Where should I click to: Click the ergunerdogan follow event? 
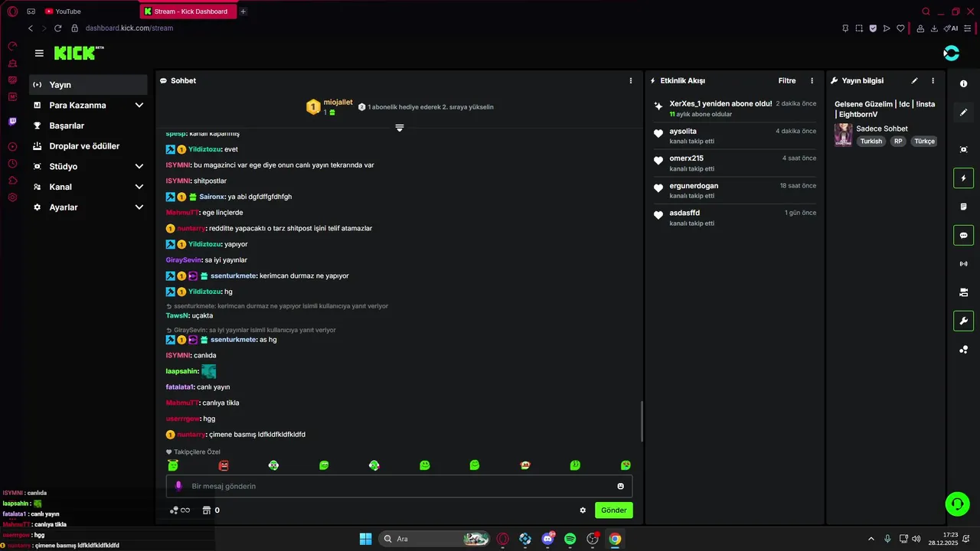[x=734, y=191]
